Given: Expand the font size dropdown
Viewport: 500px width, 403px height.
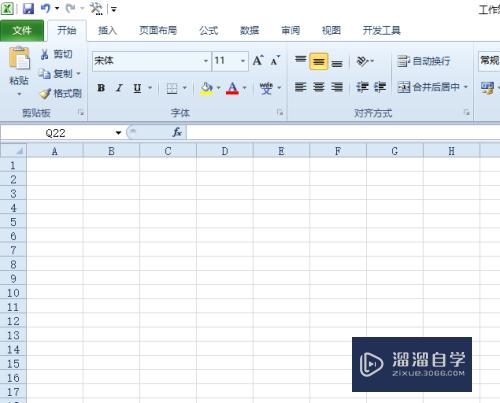Looking at the screenshot, I should (x=243, y=61).
